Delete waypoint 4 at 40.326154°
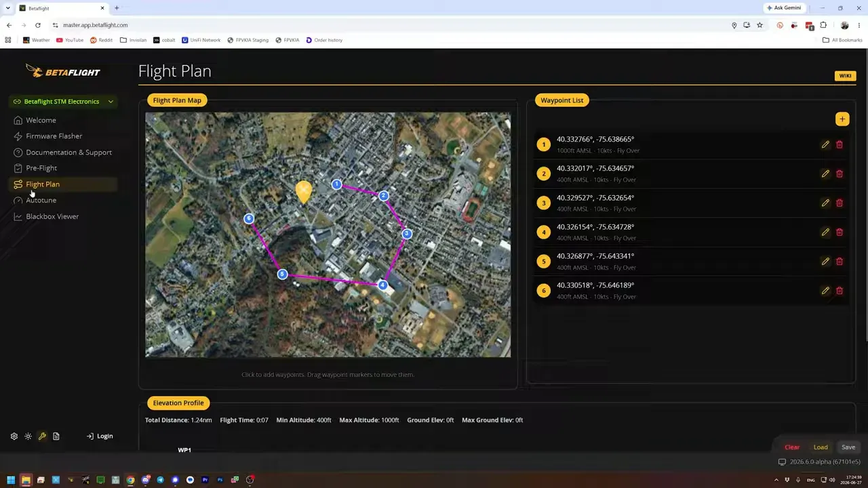The height and width of the screenshot is (488, 868). click(x=840, y=232)
